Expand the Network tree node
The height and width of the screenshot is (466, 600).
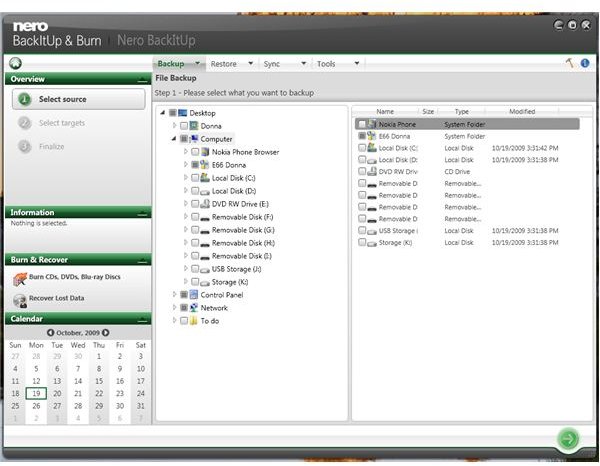click(x=174, y=307)
